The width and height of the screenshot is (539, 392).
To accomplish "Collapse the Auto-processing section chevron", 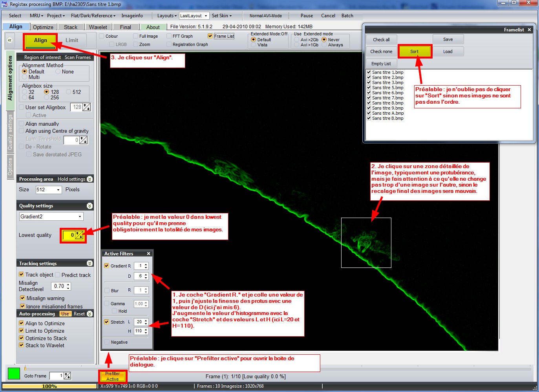I will 90,314.
